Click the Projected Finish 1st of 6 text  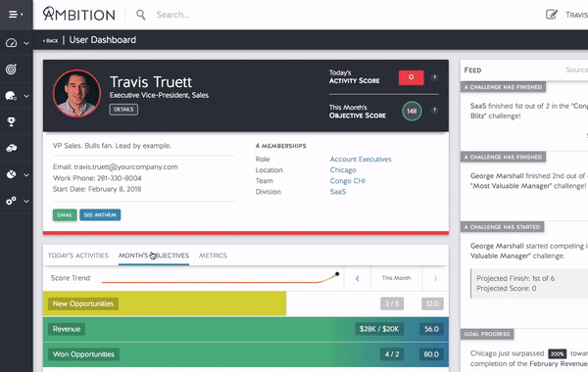515,278
